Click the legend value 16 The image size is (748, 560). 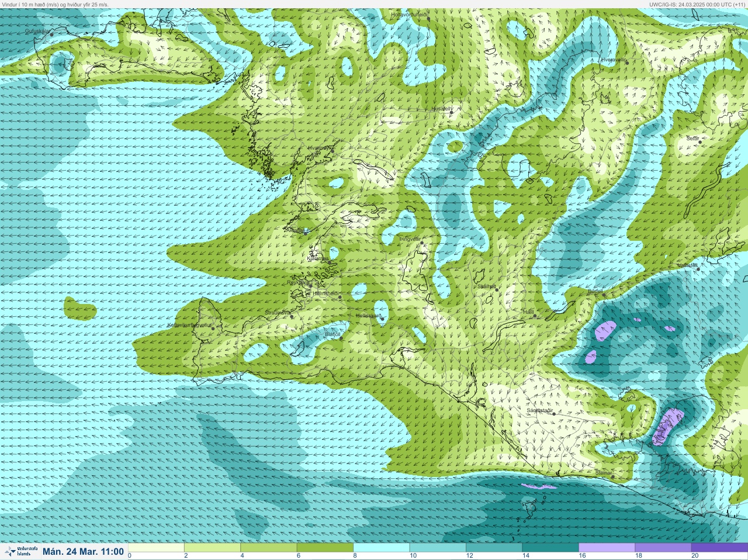click(582, 556)
